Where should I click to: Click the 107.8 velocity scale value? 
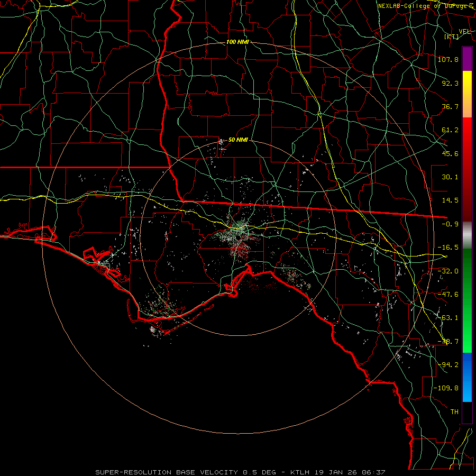[x=448, y=59]
